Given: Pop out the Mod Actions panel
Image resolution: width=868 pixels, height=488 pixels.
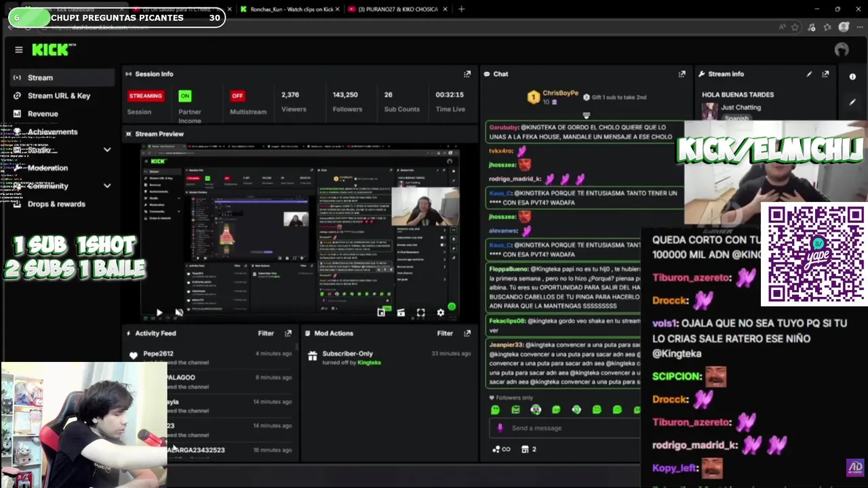Looking at the screenshot, I should click(x=467, y=333).
